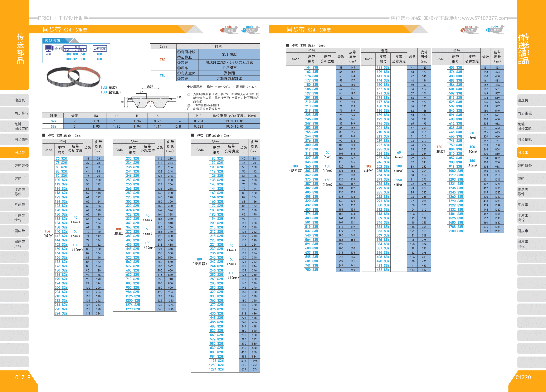Click belt number 76 S2M
Image resolution: width=546 pixels, height=392 pixels.
61,159
